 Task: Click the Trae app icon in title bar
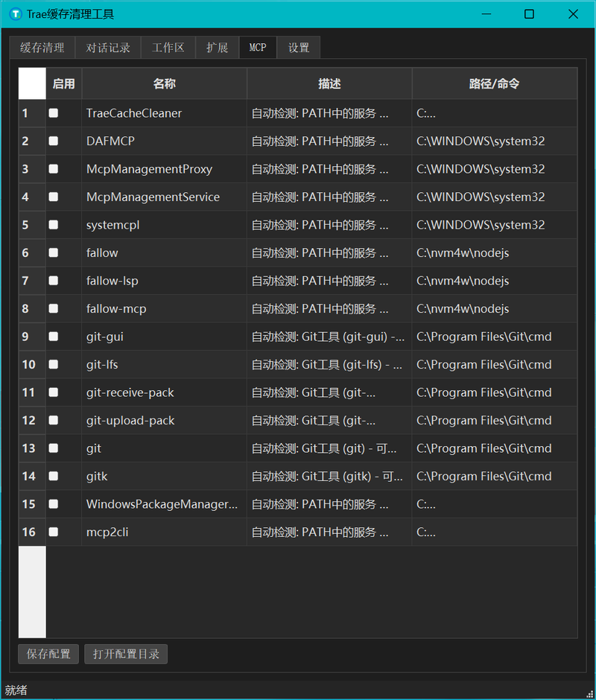(15, 14)
